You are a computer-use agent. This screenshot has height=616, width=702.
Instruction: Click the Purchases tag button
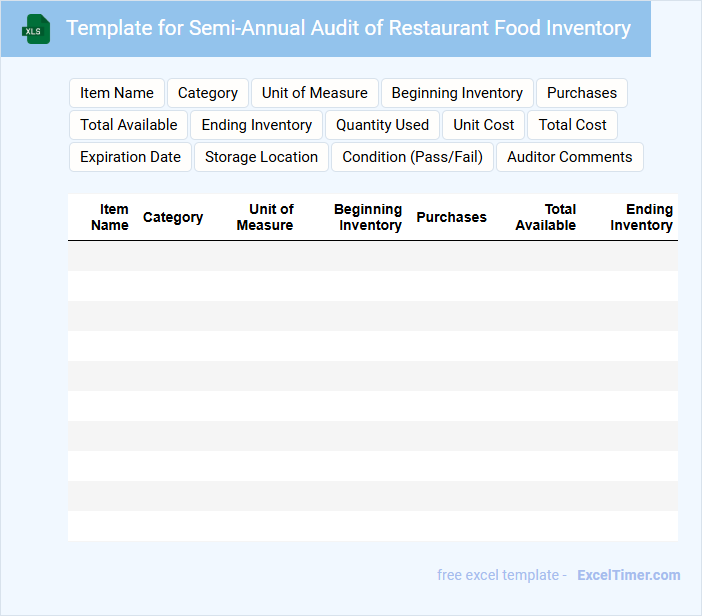tap(582, 93)
